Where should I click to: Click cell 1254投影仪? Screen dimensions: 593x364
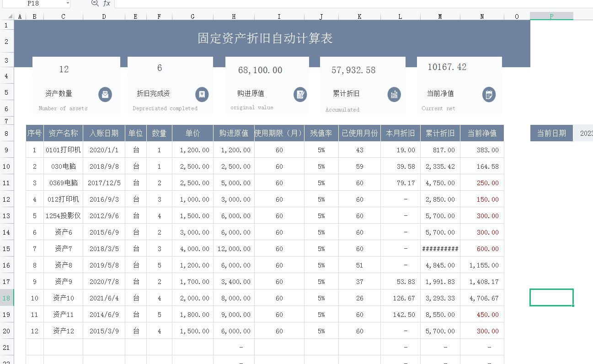[x=63, y=216]
